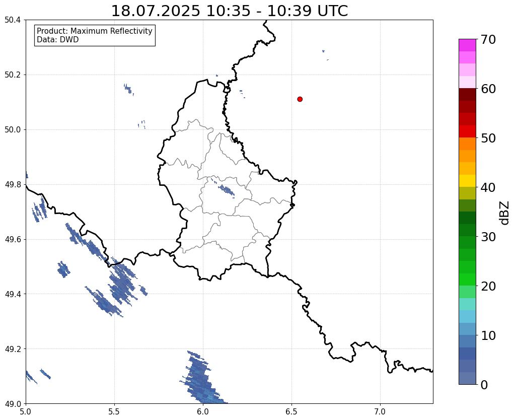Click the bright red colorbar swatch at 50
Viewport: 515px width, 420px height.
[467, 131]
